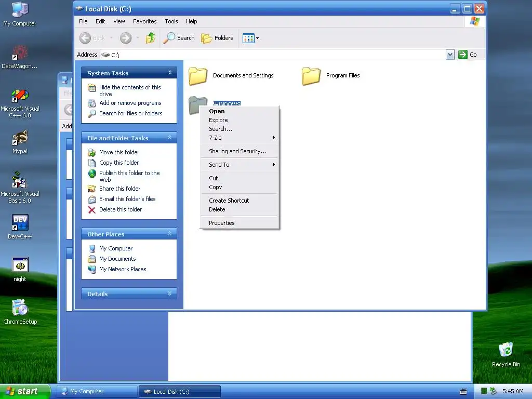Select ChromeSetup installer icon
Image resolution: width=532 pixels, height=399 pixels.
pyautogui.click(x=20, y=312)
